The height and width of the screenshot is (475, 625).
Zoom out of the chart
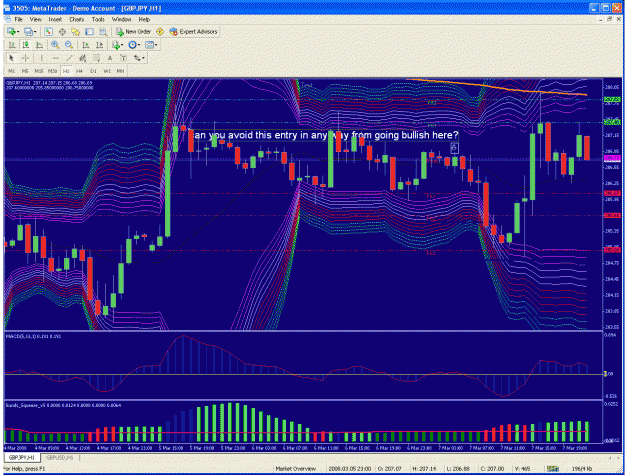click(x=69, y=45)
